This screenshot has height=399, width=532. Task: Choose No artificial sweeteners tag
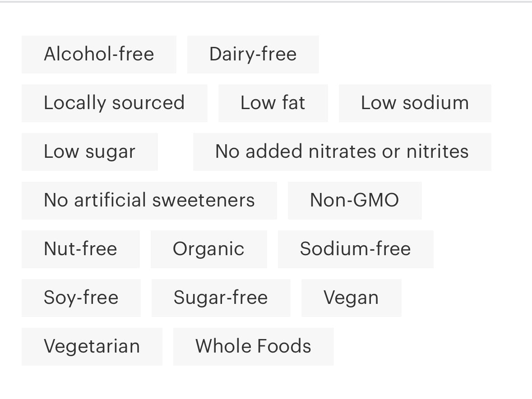(149, 201)
